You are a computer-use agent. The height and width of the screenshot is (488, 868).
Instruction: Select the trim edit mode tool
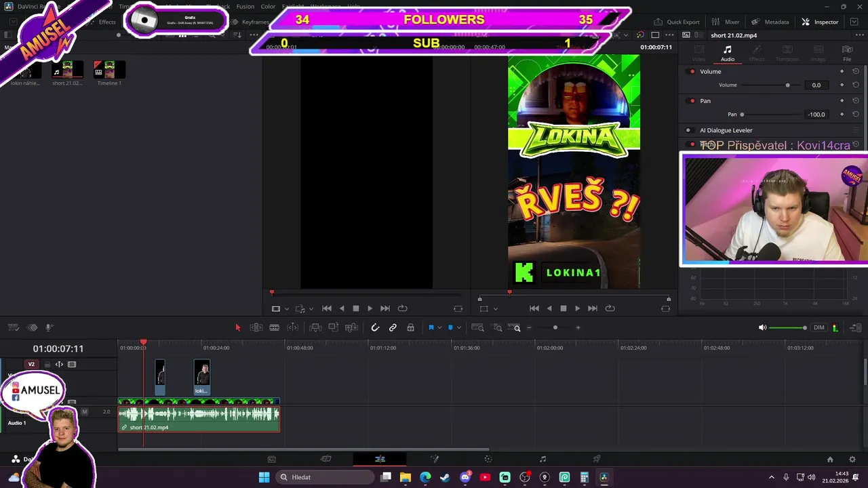256,328
